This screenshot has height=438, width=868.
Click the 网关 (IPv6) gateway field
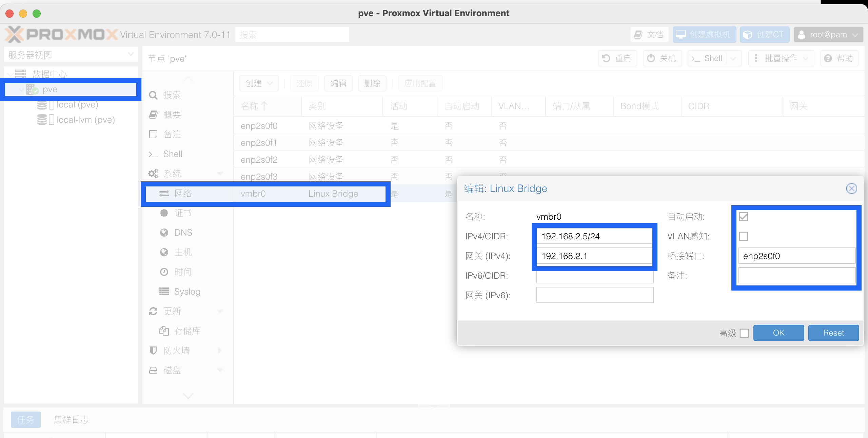[x=595, y=295]
